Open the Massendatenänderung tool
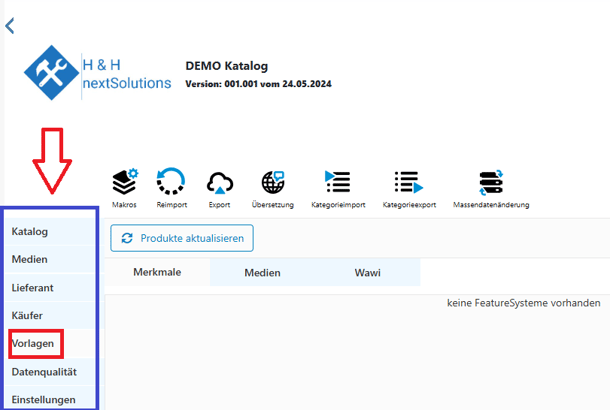The height and width of the screenshot is (410, 610). tap(491, 183)
